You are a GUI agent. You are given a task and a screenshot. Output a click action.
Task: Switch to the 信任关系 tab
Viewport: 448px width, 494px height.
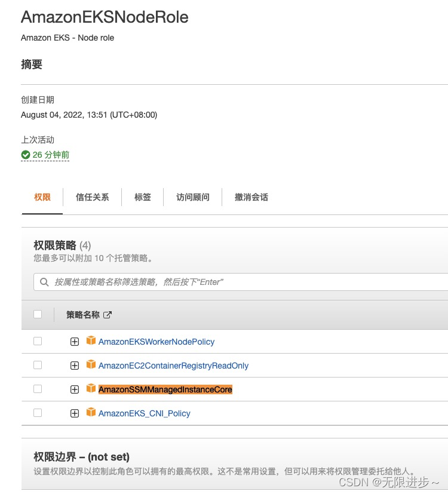coord(92,197)
